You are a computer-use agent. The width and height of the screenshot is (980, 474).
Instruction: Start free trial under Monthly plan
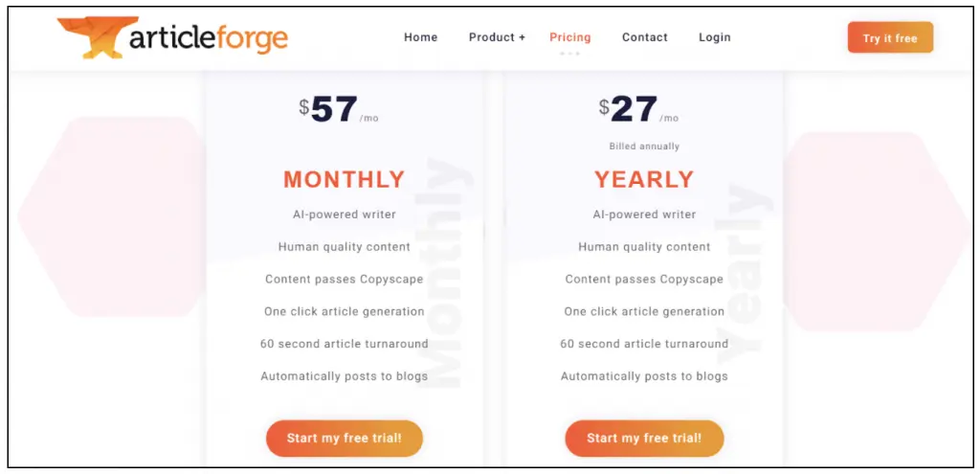(344, 438)
